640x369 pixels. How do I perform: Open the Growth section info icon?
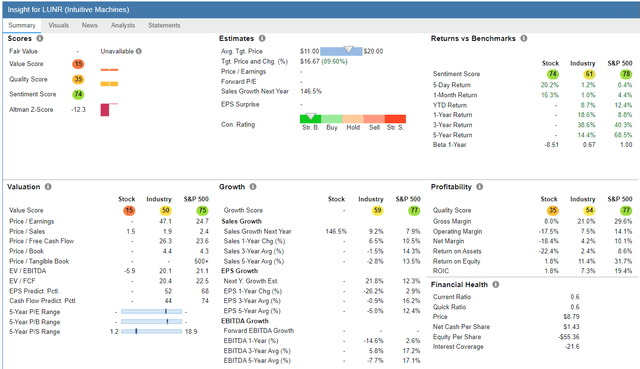[x=253, y=187]
